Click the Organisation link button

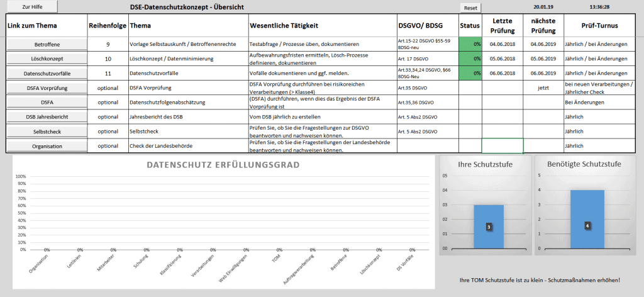tap(46, 146)
